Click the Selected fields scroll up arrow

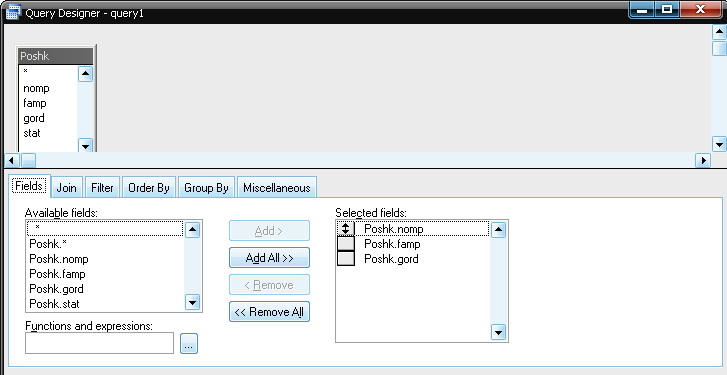[498, 229]
